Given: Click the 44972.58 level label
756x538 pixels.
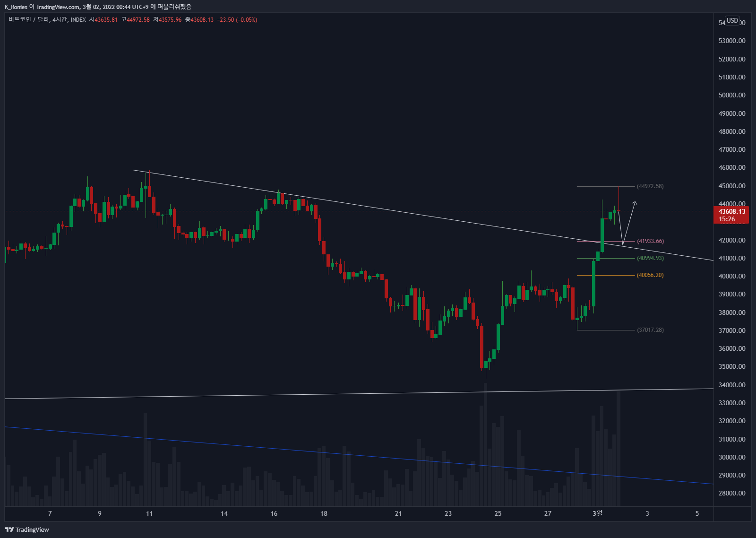Looking at the screenshot, I should click(650, 186).
